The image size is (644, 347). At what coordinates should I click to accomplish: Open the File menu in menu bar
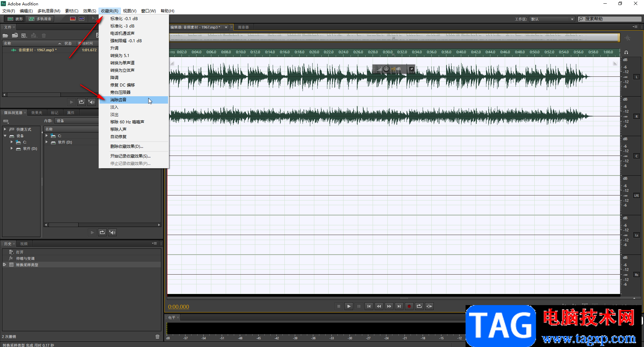point(9,11)
